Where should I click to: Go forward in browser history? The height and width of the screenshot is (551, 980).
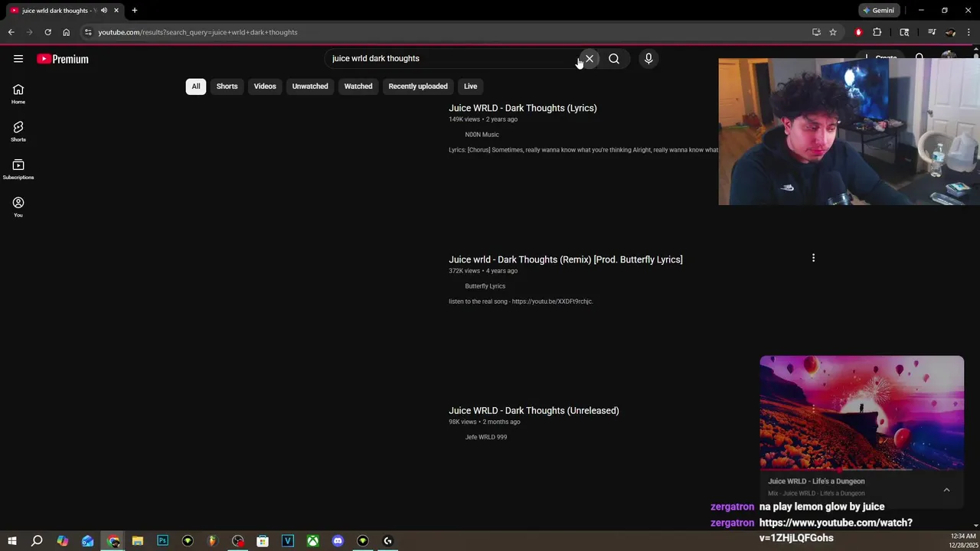pos(29,32)
